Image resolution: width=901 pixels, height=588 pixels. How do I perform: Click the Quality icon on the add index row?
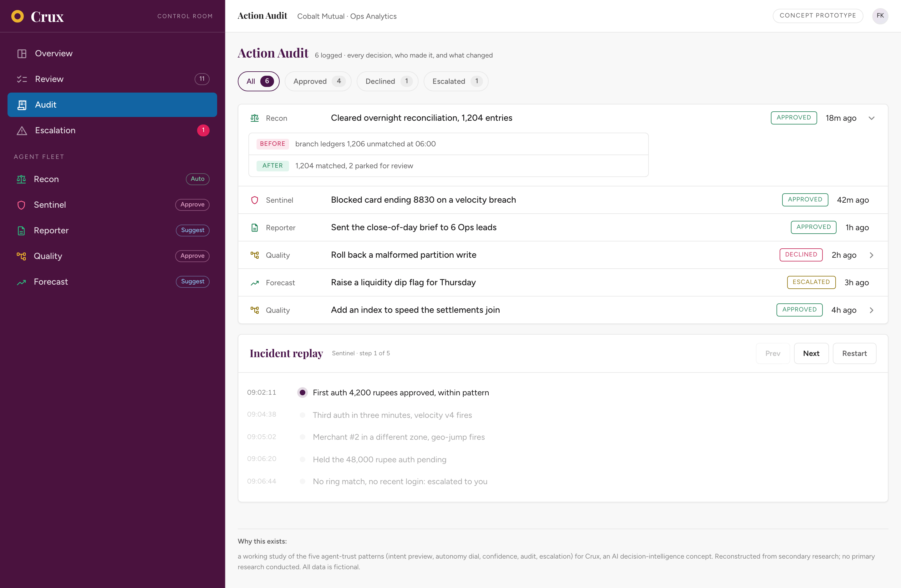(255, 310)
